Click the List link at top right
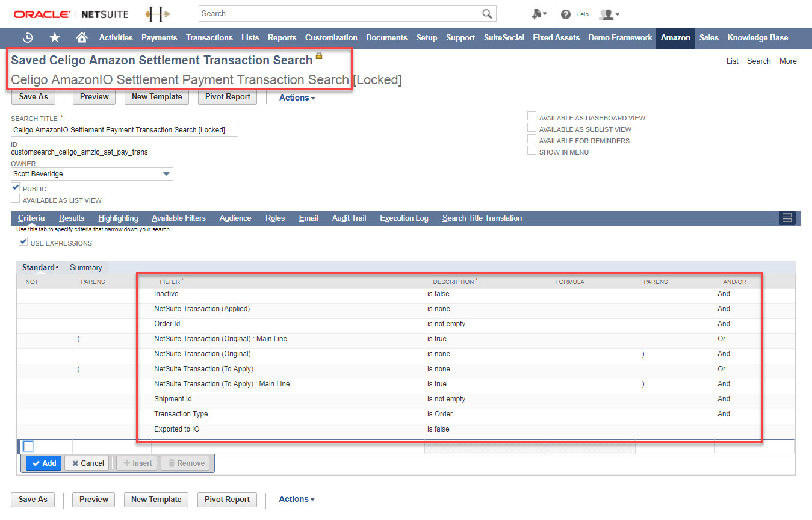Screen dimensions: 812x520 733,61
